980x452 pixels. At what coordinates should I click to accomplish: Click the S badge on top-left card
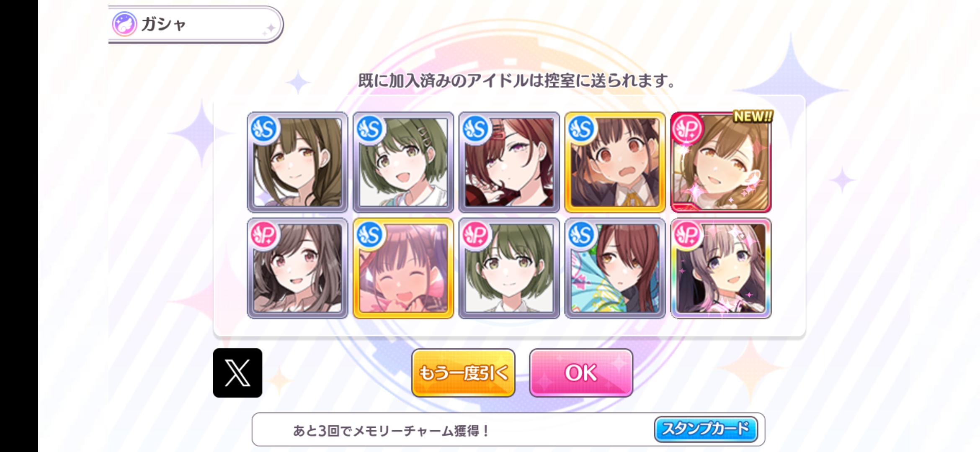(264, 129)
